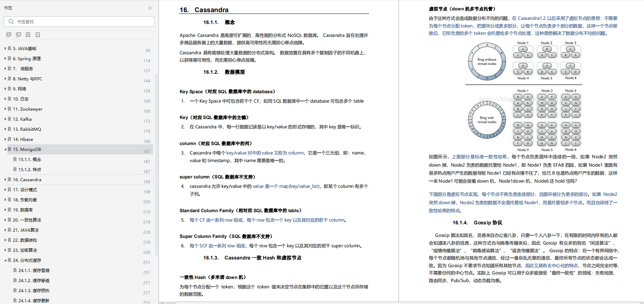Select bookmark 15.1.1. 概念
644x304 pixels.
pyautogui.click(x=30, y=160)
